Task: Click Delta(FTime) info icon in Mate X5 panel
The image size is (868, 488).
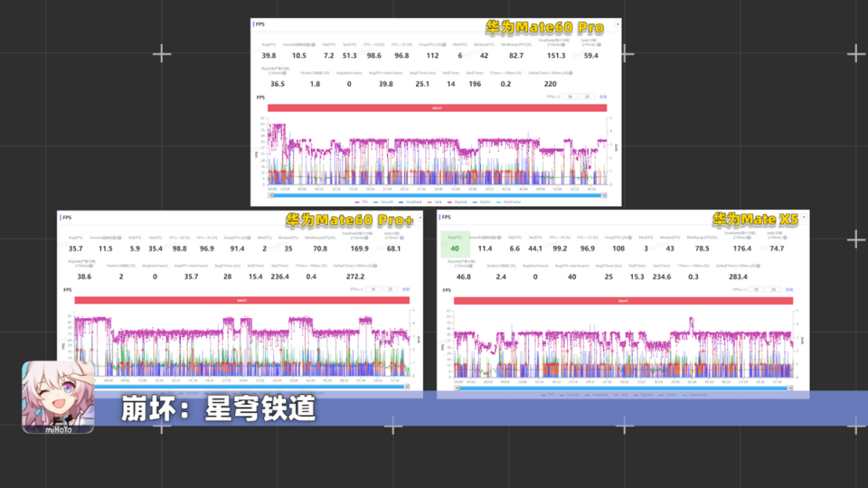Action: 759,266
